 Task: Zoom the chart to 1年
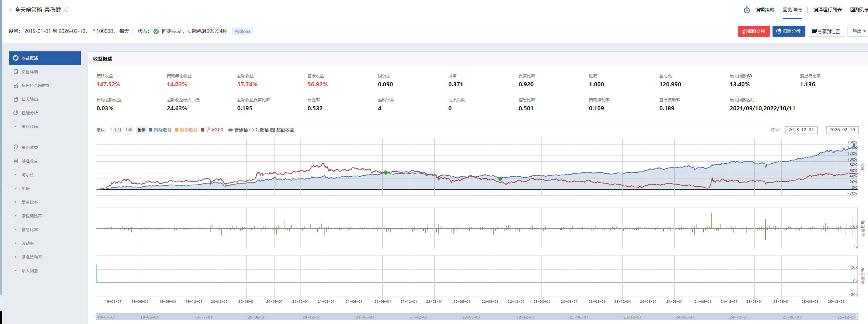coord(129,130)
